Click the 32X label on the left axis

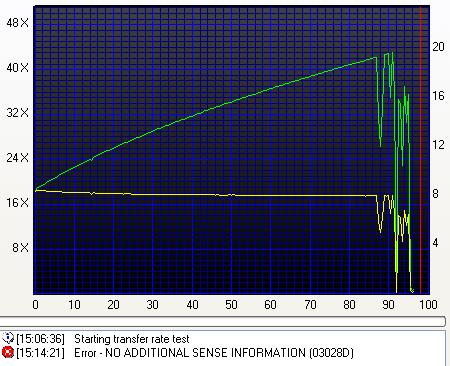[x=17, y=113]
